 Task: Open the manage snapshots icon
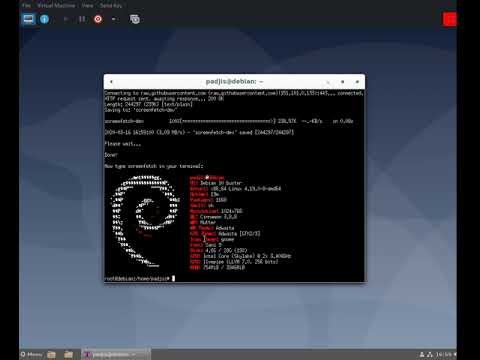[x=135, y=19]
